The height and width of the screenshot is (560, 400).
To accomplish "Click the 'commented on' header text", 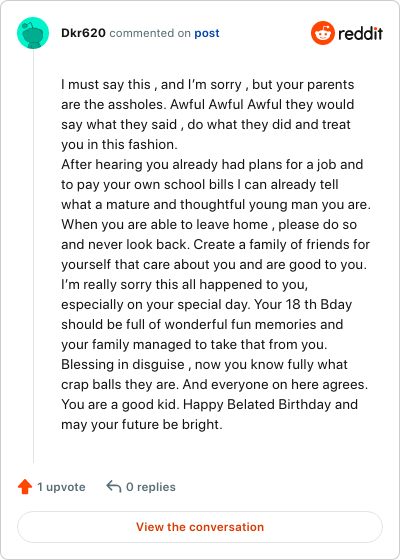I will pyautogui.click(x=150, y=33).
